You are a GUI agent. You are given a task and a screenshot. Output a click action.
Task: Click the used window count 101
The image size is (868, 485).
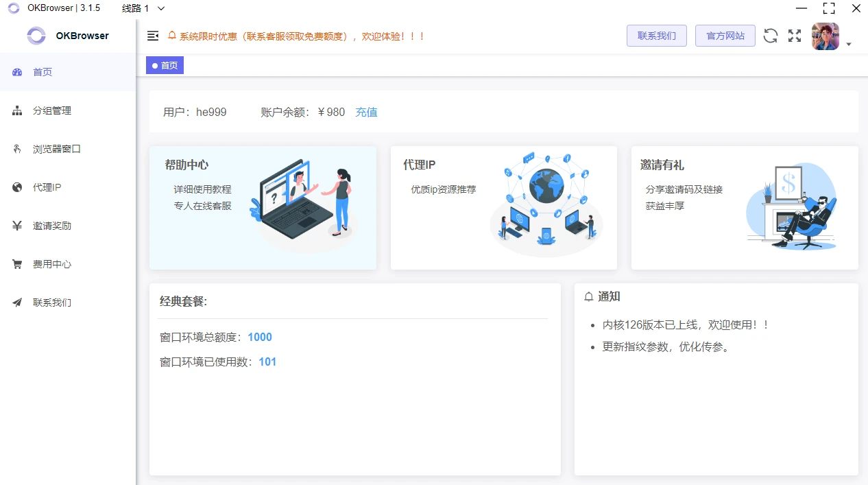point(267,362)
